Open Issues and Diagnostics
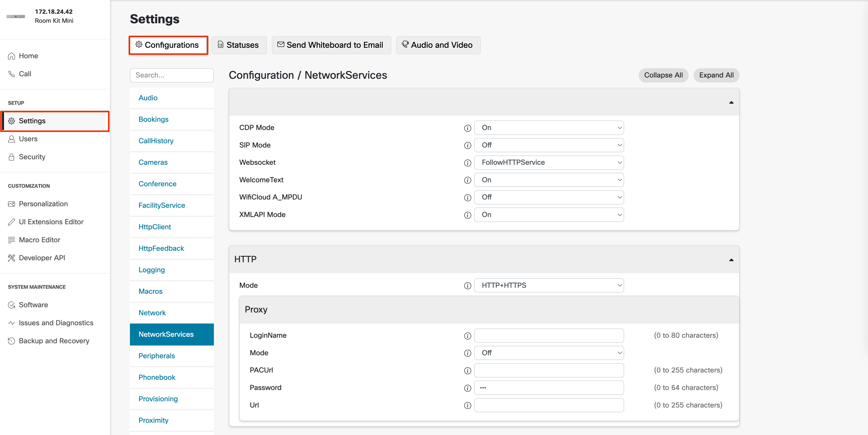Screen dimensions: 868x435 click(x=56, y=323)
